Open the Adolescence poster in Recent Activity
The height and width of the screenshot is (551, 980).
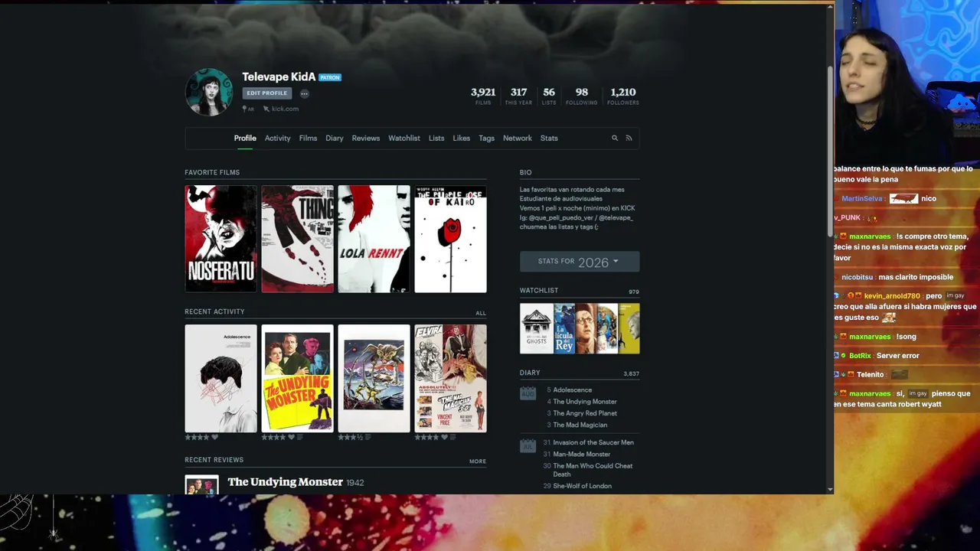(221, 378)
